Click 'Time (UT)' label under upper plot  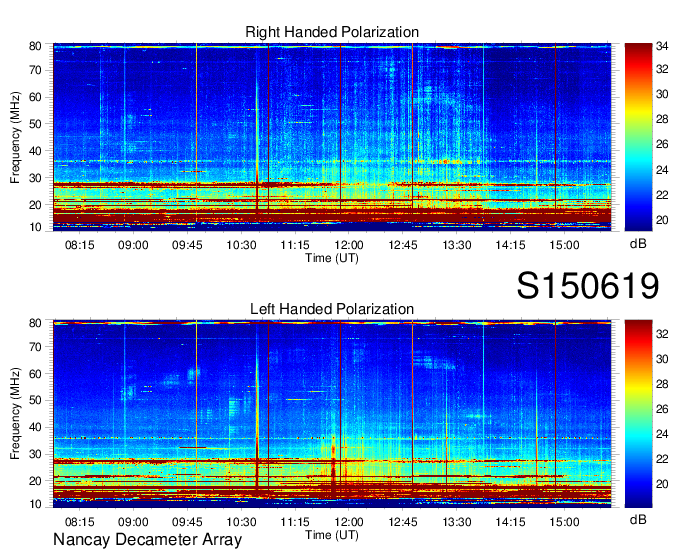pos(332,258)
